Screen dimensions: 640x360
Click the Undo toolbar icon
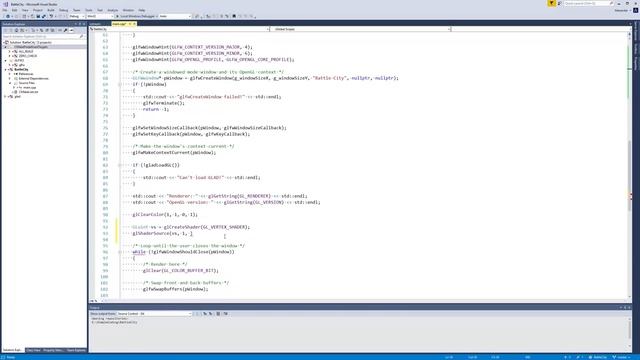pos(51,16)
